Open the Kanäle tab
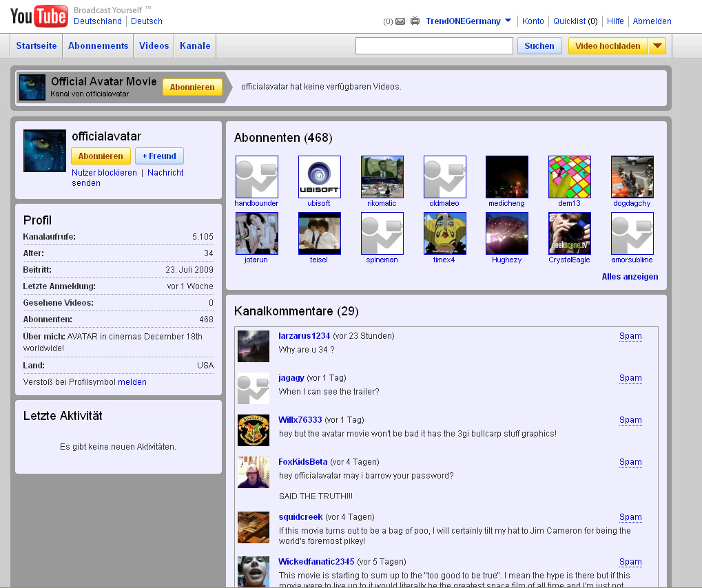Viewport: 702px width, 588px height. tap(195, 45)
